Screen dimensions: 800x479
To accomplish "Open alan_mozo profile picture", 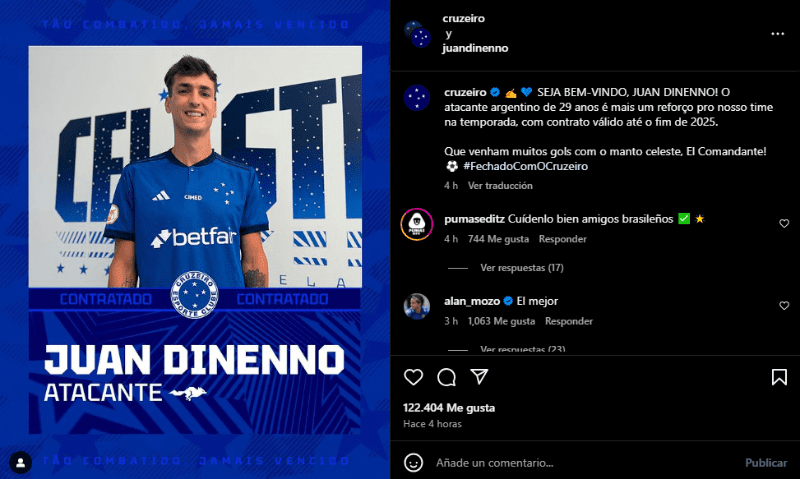I will 417,307.
